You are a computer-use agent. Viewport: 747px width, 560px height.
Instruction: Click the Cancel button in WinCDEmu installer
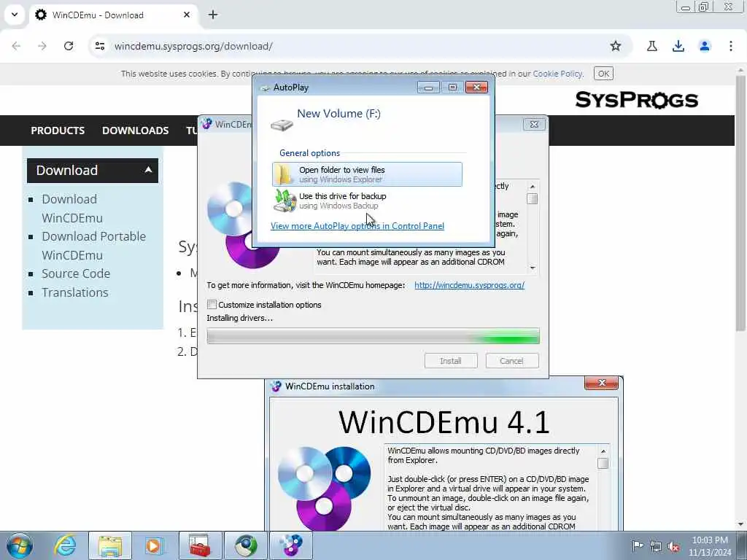[511, 360]
